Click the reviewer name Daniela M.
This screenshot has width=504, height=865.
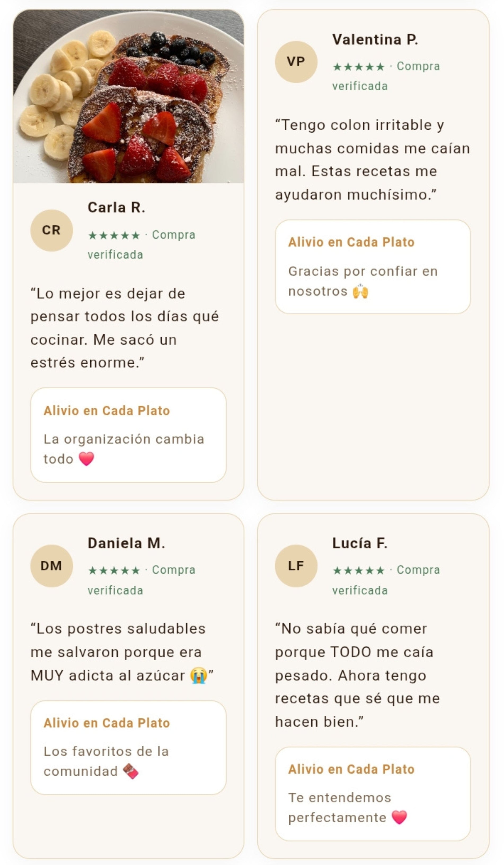126,543
